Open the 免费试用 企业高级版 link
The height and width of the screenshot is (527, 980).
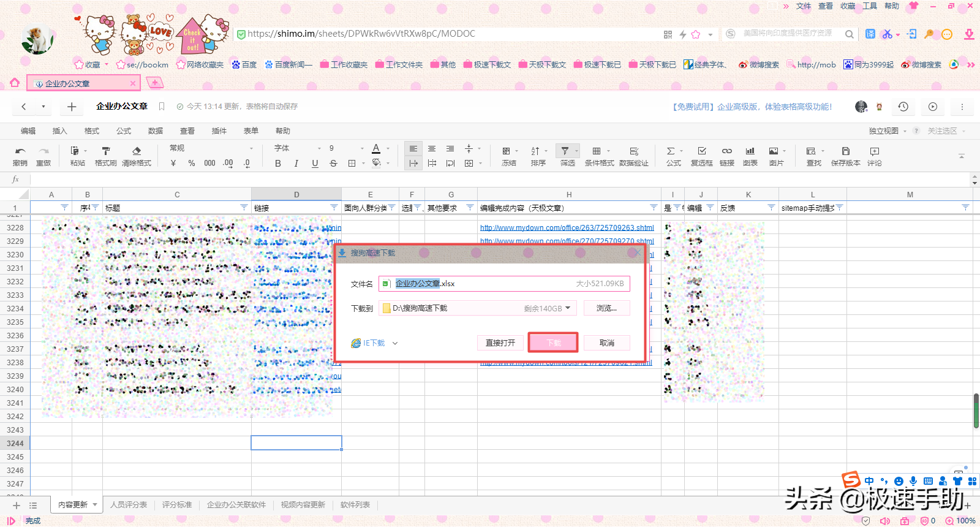point(752,107)
